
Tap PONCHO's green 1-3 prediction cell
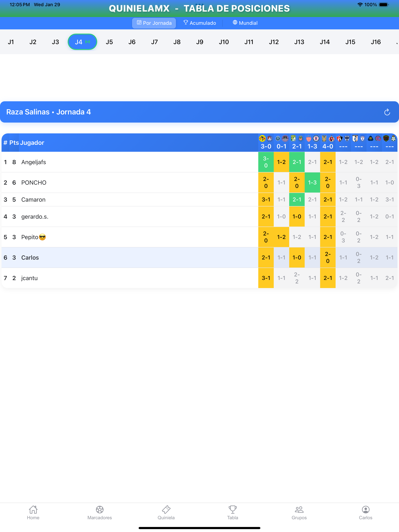312,182
